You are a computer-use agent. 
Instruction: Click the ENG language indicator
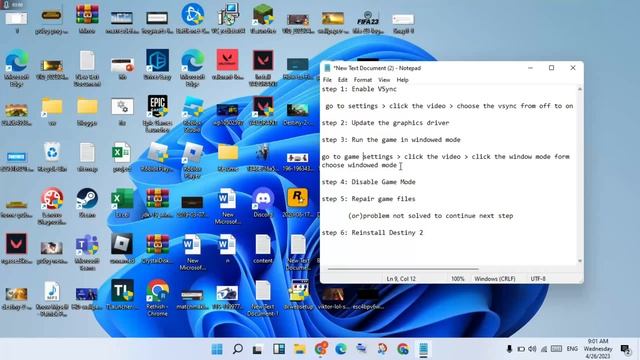click(x=572, y=349)
